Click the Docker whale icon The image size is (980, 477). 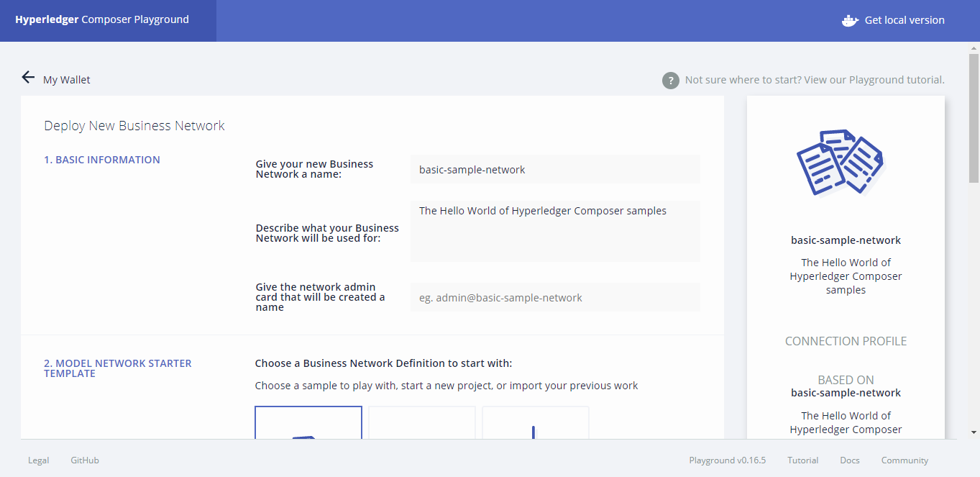click(851, 20)
